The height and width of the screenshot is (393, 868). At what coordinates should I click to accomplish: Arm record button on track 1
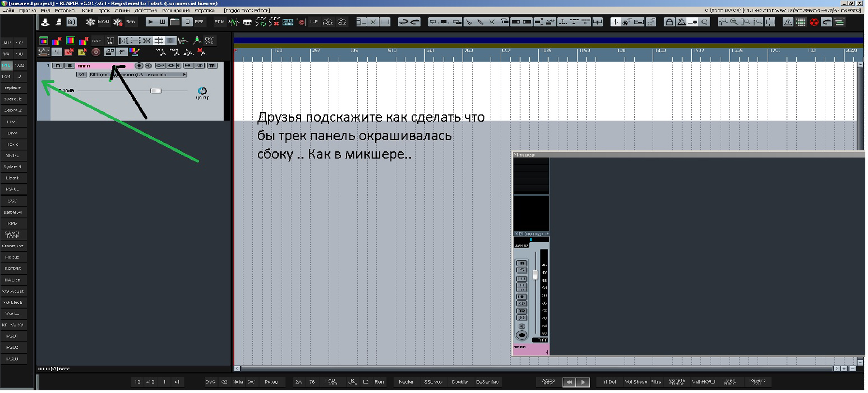139,65
